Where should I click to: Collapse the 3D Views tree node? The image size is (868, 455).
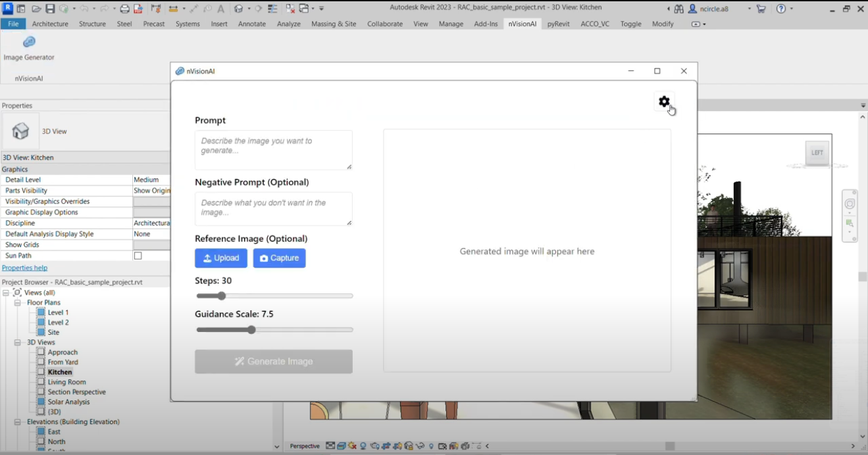pos(18,343)
